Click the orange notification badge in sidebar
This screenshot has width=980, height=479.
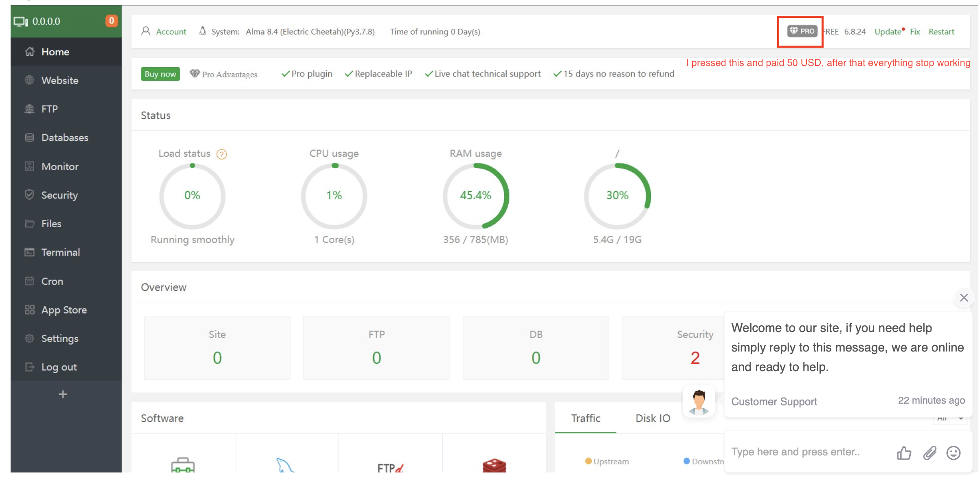click(111, 21)
